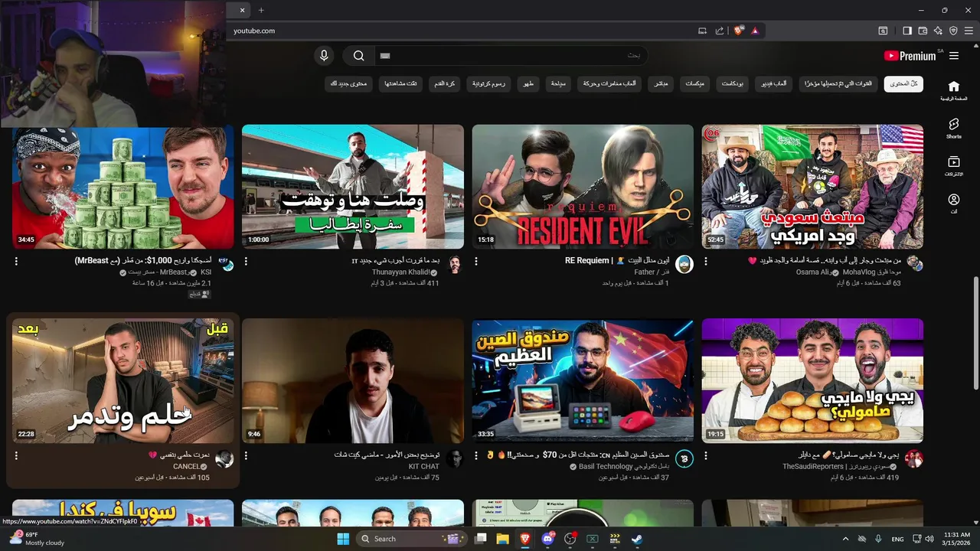This screenshot has height=551, width=980.
Task: Click the YouTube Premium logo
Action: pyautogui.click(x=910, y=56)
